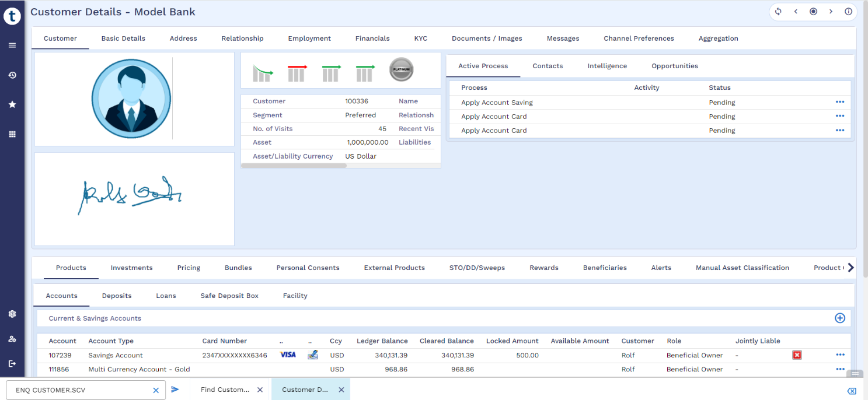Click the hamburger menu icon in sidebar
Image resolution: width=868 pixels, height=400 pixels.
point(12,45)
